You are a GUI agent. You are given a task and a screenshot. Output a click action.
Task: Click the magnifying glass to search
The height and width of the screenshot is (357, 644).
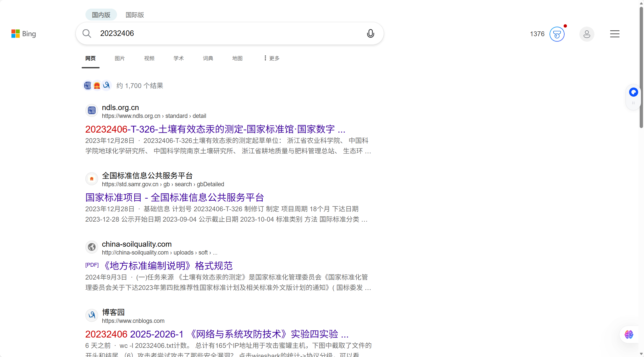coord(87,33)
